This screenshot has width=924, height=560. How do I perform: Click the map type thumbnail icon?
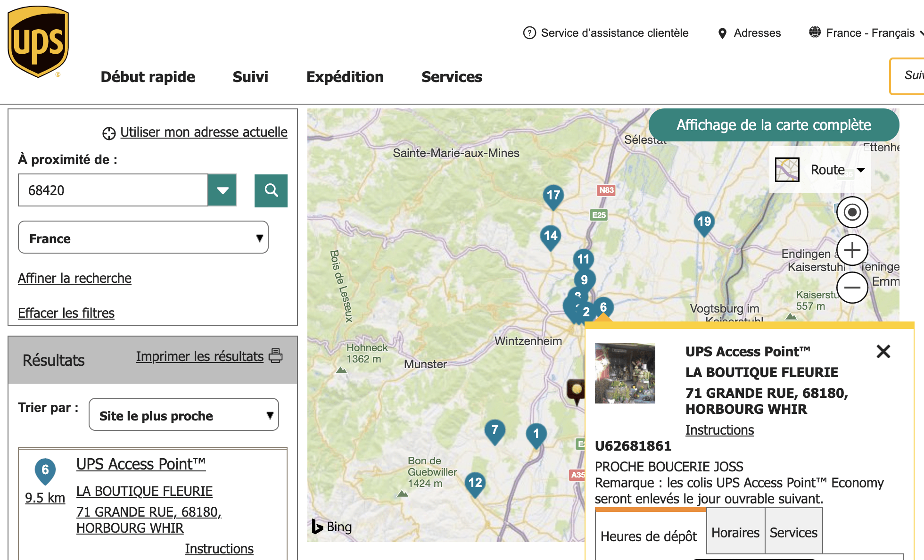[x=787, y=170]
